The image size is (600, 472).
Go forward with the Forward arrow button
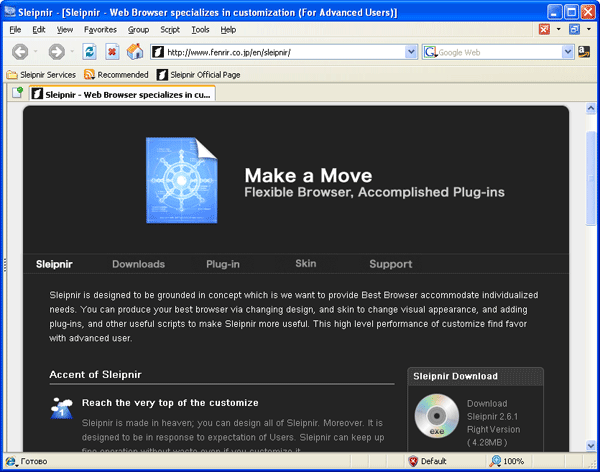(56, 52)
